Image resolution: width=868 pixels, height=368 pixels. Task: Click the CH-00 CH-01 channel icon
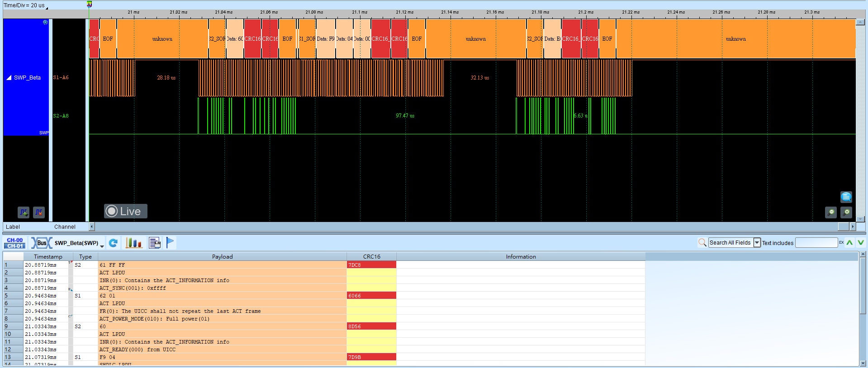click(15, 243)
